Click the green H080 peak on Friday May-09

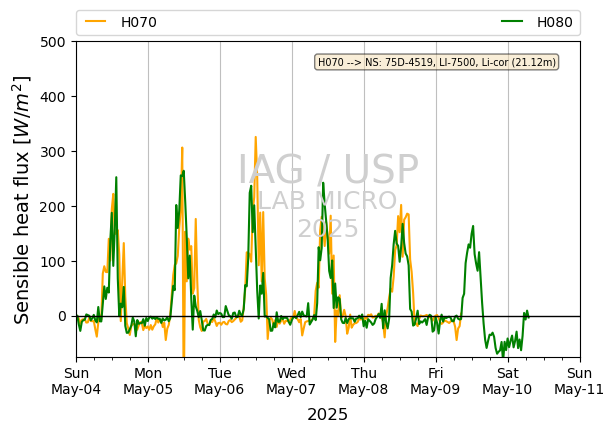click(x=473, y=226)
